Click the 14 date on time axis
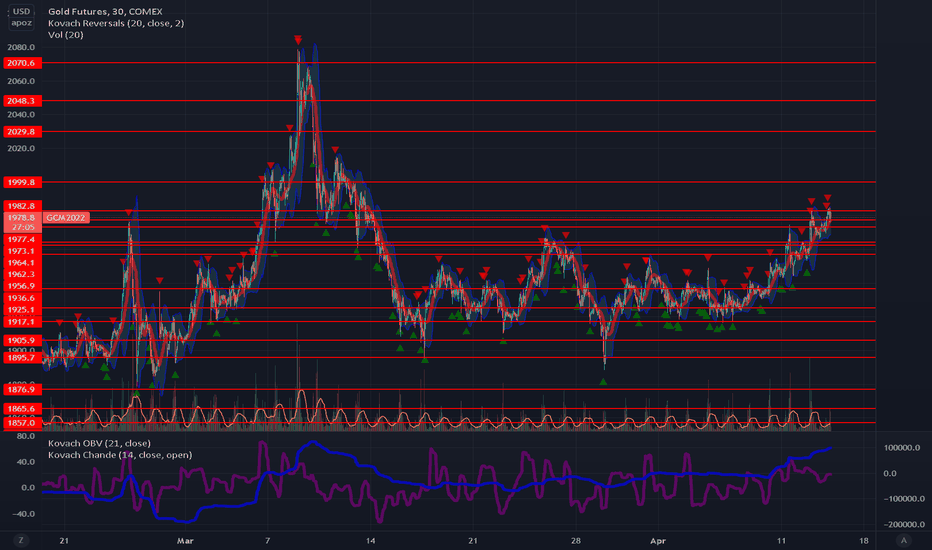 [371, 540]
